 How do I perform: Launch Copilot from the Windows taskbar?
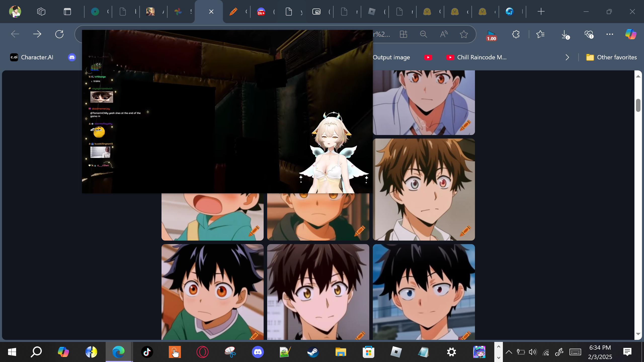click(x=63, y=352)
